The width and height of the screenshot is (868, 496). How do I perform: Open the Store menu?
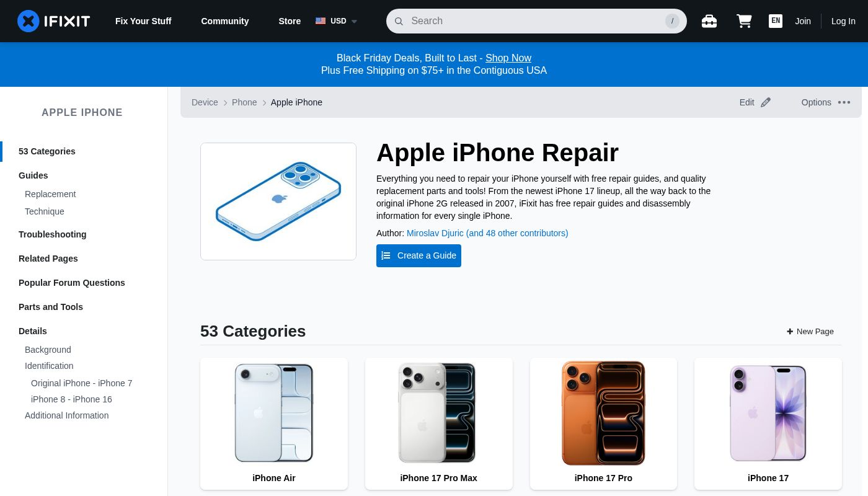tap(290, 21)
